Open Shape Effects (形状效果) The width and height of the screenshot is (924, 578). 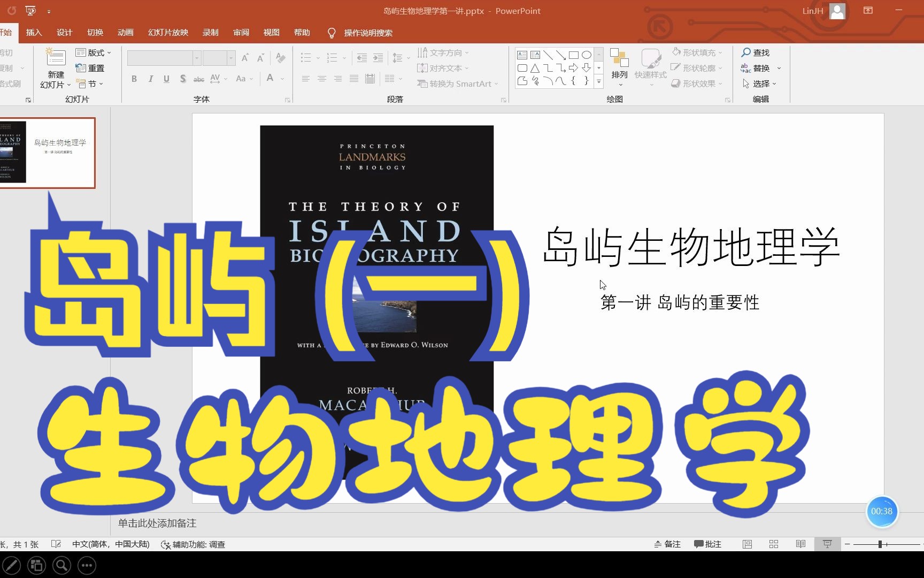[x=697, y=83]
